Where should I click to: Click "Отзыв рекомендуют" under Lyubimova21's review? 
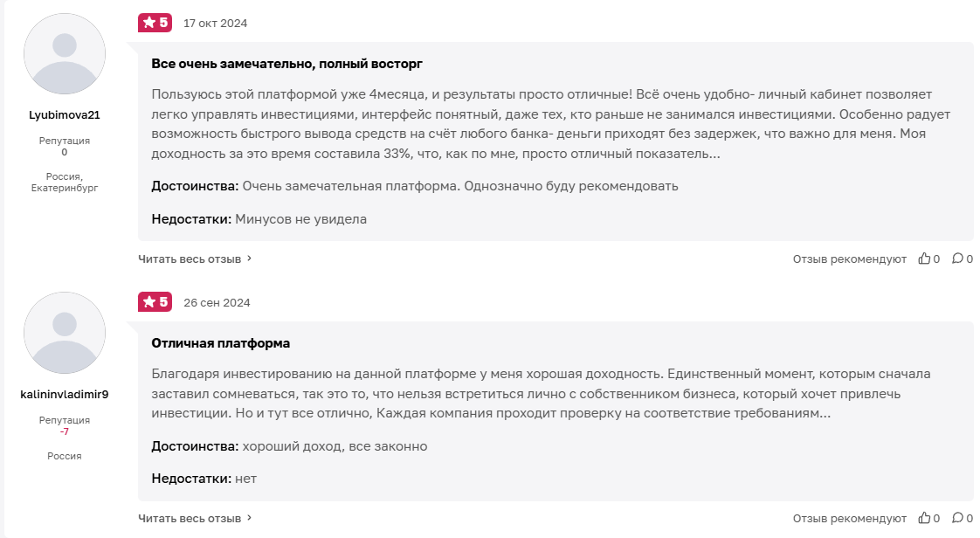(849, 259)
